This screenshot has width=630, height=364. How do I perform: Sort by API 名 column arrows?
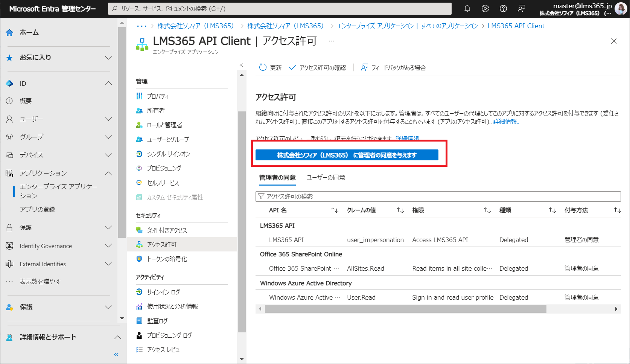[x=335, y=210]
